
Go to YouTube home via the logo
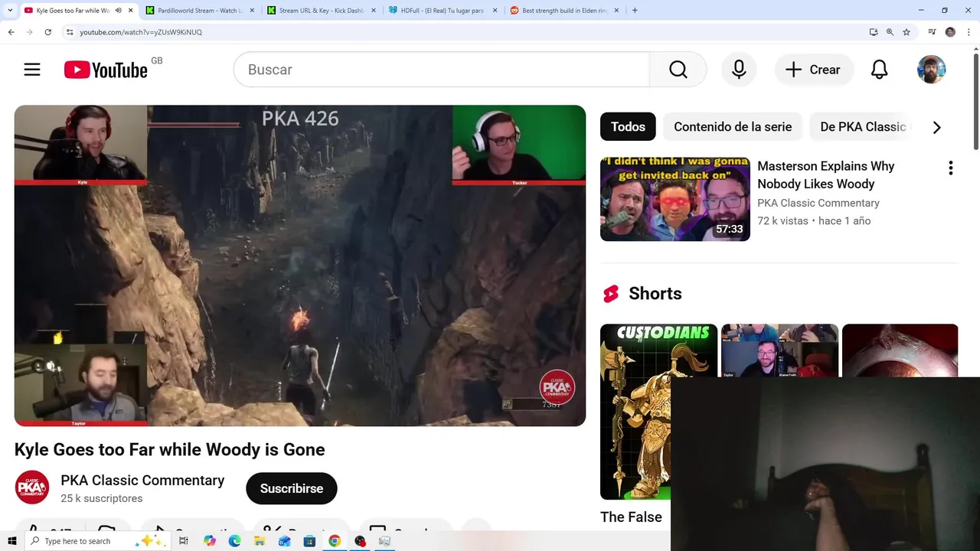pyautogui.click(x=106, y=70)
